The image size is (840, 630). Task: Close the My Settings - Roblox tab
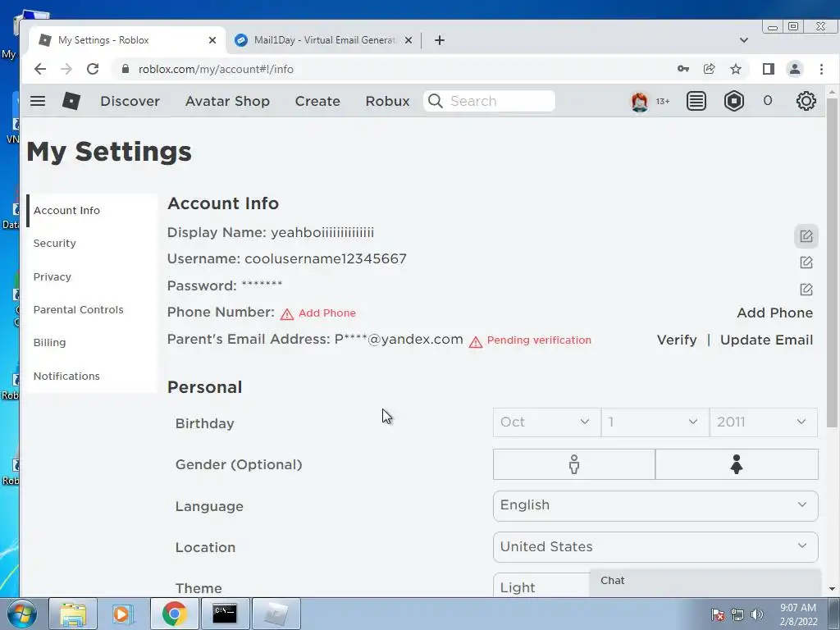click(x=212, y=40)
